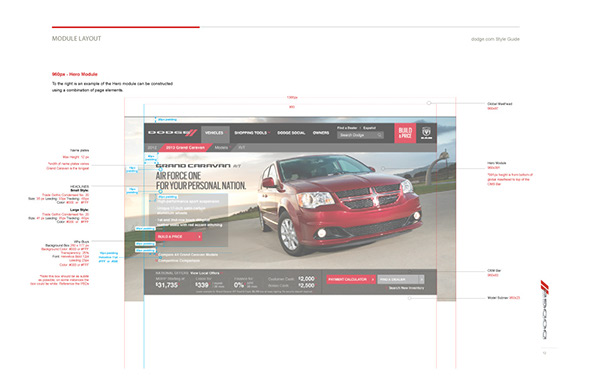Click the RAM brand logo icon
This screenshot has height=388, width=600.
click(x=426, y=133)
